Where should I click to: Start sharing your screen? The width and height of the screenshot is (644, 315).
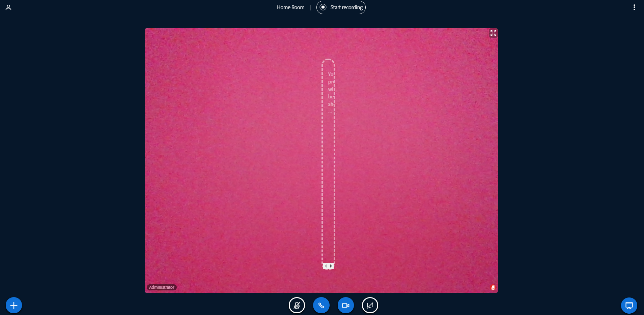(x=370, y=305)
